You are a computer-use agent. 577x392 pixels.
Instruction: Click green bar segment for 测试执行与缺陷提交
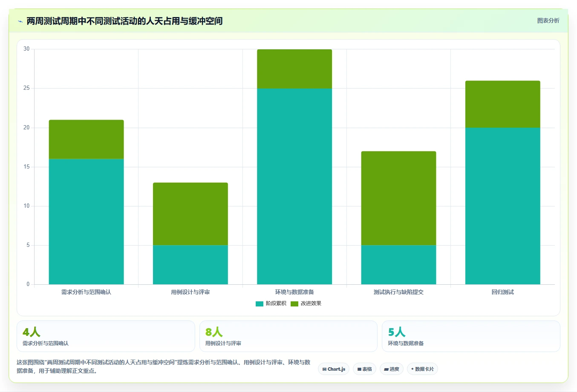(x=398, y=198)
